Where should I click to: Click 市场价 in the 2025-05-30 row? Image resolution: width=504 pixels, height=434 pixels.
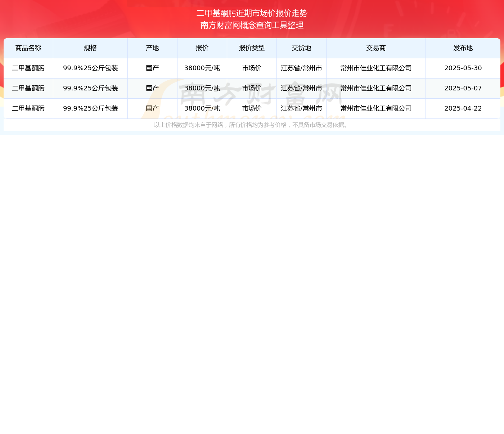click(x=252, y=68)
